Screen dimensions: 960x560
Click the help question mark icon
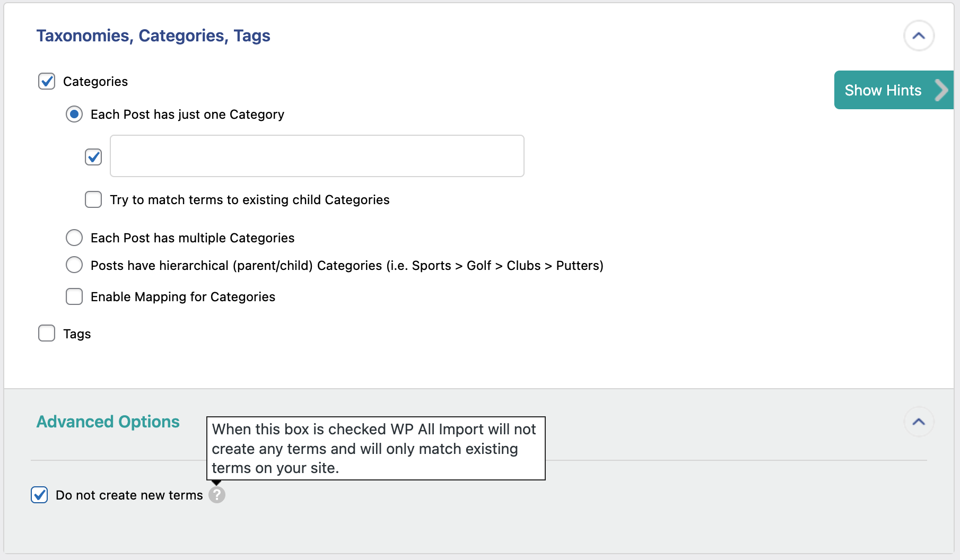pos(216,495)
